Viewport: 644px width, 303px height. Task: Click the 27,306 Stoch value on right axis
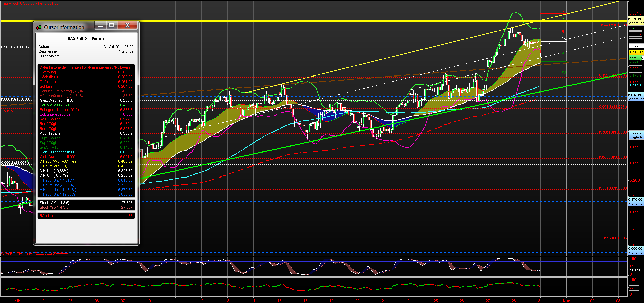click(635, 270)
